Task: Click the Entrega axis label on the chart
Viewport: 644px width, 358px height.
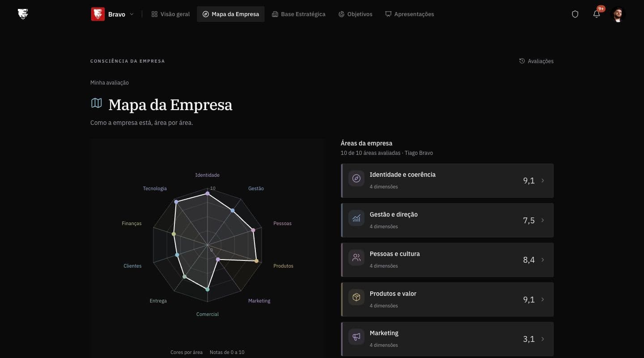Action: [158, 301]
